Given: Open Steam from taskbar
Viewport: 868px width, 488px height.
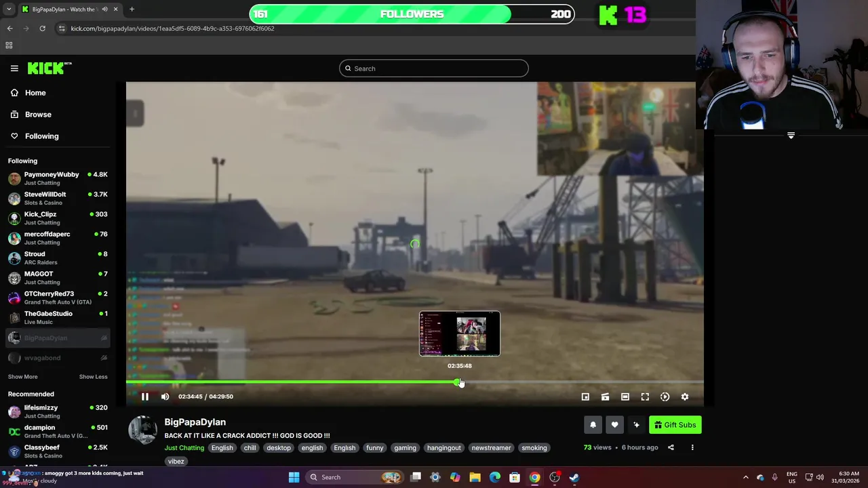Looking at the screenshot, I should click(574, 477).
